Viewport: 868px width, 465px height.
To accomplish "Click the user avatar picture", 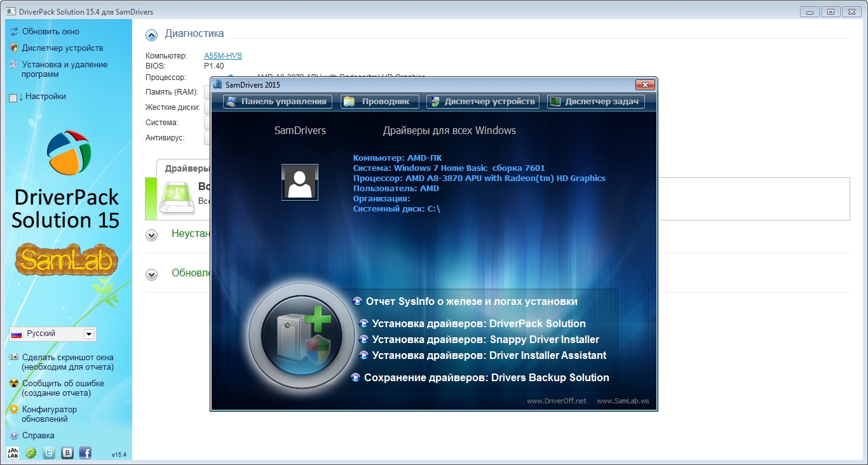I will (x=300, y=182).
